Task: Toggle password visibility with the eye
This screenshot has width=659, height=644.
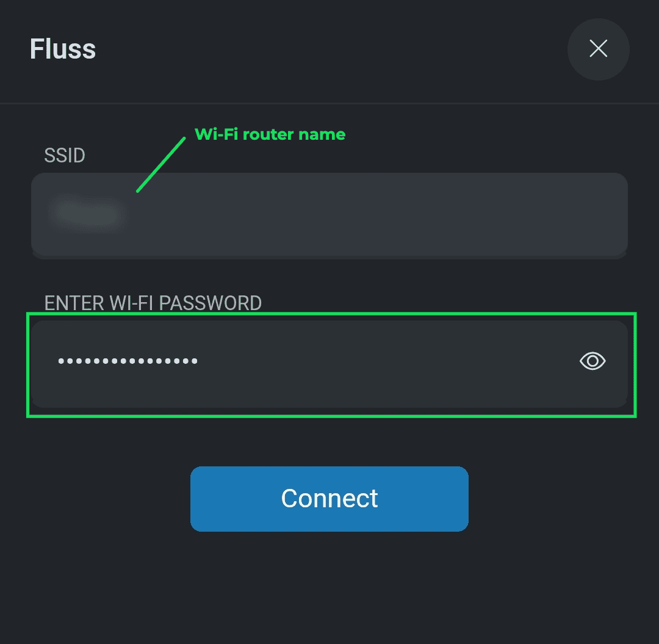Action: [x=592, y=361]
